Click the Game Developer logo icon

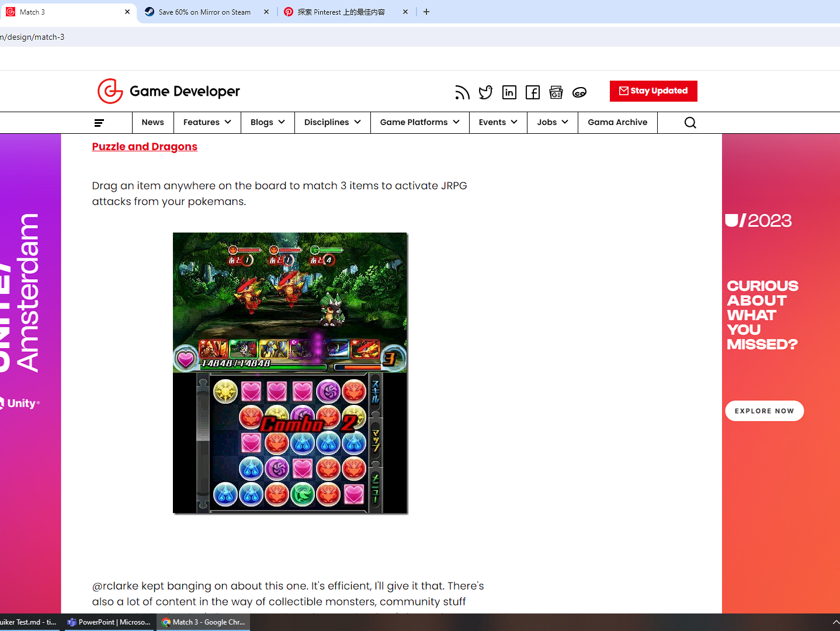(110, 91)
